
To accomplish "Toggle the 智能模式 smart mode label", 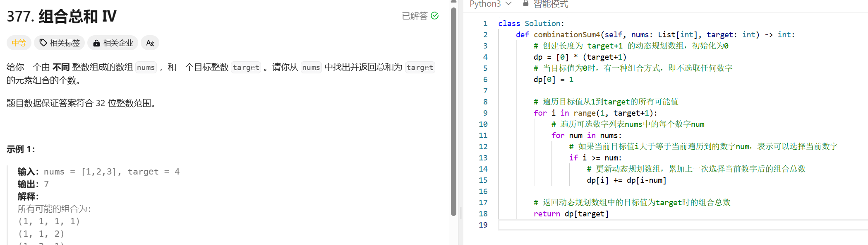I will pyautogui.click(x=550, y=4).
